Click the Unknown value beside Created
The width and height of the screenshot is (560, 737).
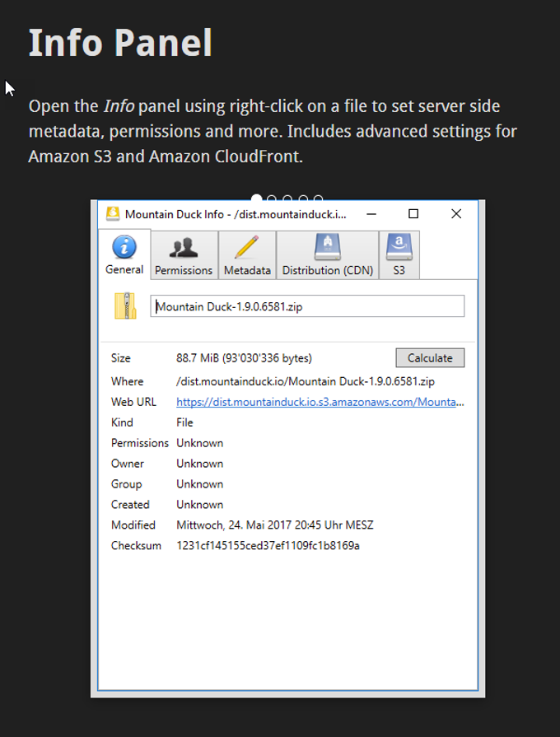(200, 504)
